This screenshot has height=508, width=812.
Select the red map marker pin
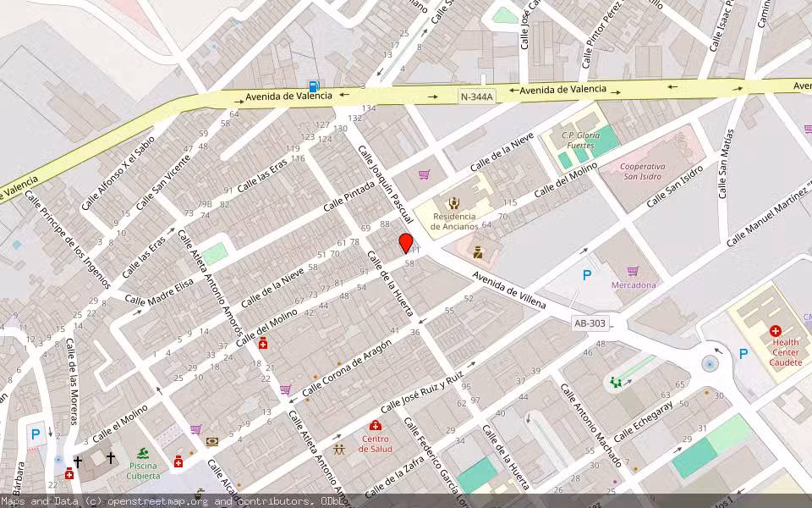[406, 244]
